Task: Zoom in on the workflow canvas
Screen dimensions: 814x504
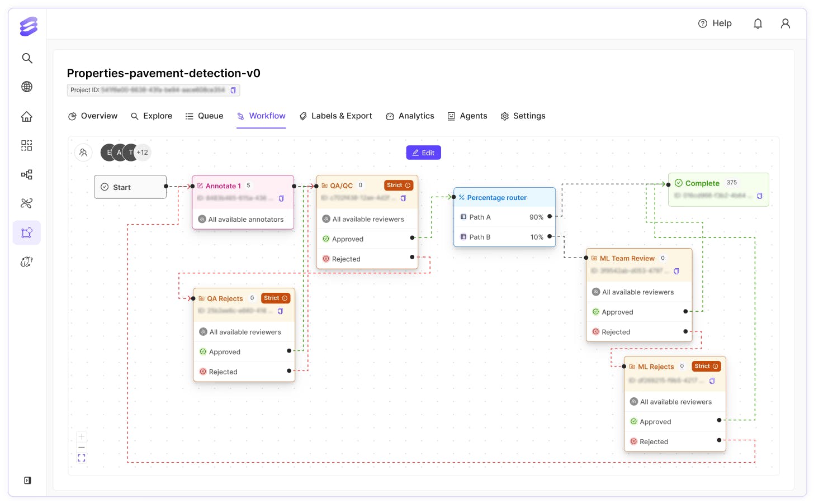Action: click(x=82, y=436)
